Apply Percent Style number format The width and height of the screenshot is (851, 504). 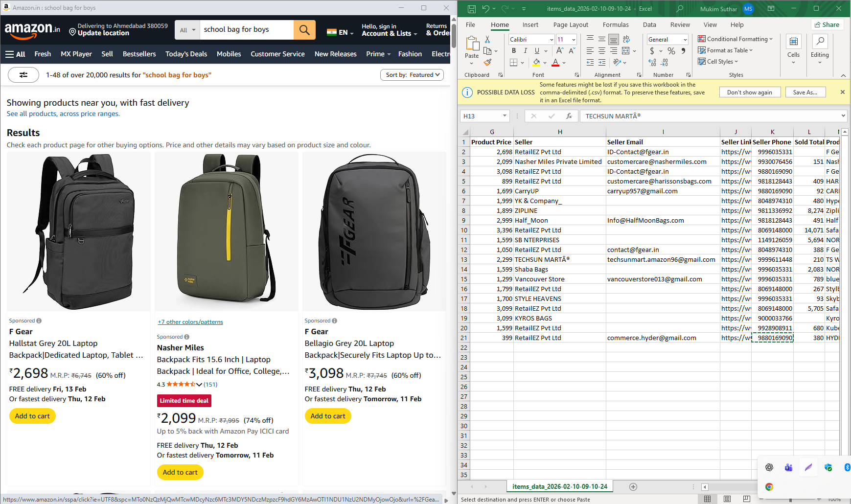[671, 51]
